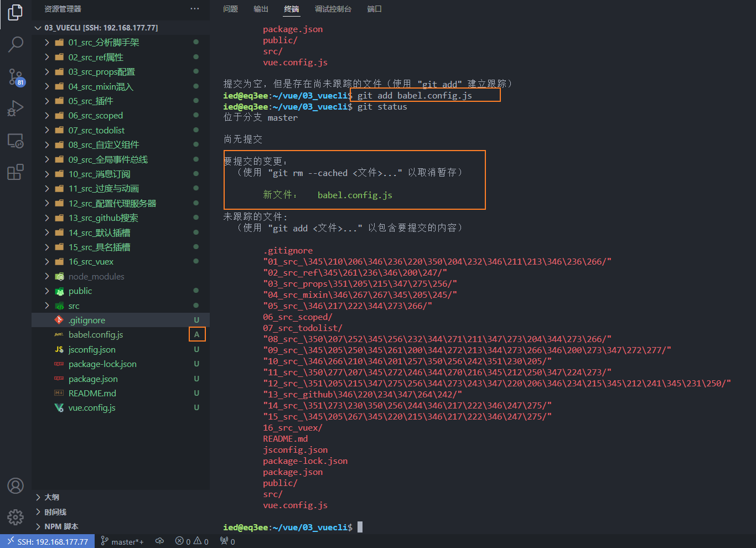This screenshot has width=756, height=548.
Task: Click 新文件 babel.config.js terminal line
Action: point(328,195)
